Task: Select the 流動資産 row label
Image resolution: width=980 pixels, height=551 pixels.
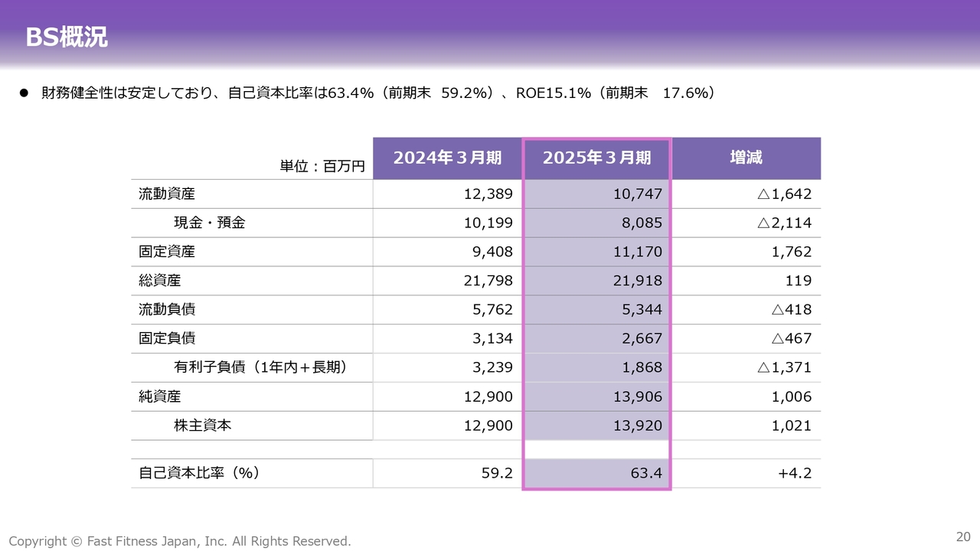Action: 167,194
